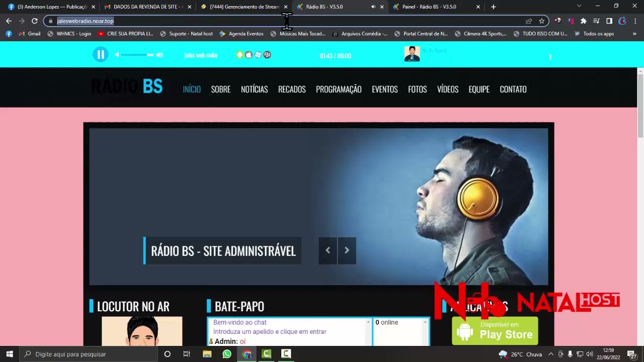The height and width of the screenshot is (362, 644).
Task: Open the Chrome three-dot menu
Action: [x=635, y=21]
